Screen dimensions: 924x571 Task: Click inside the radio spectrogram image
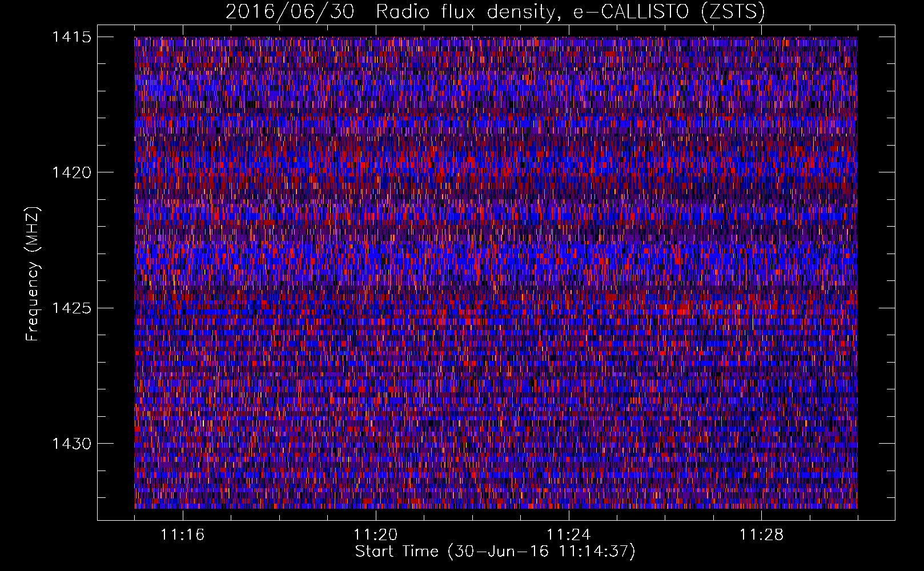point(496,272)
